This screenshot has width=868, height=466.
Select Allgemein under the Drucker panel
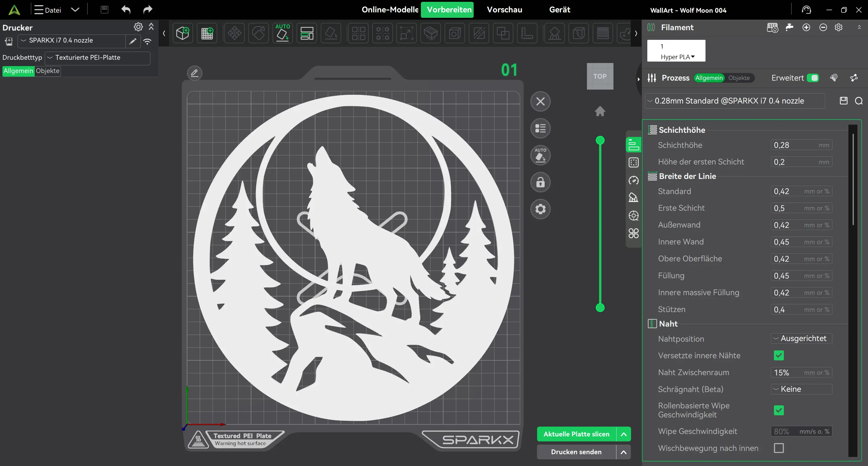pyautogui.click(x=18, y=71)
